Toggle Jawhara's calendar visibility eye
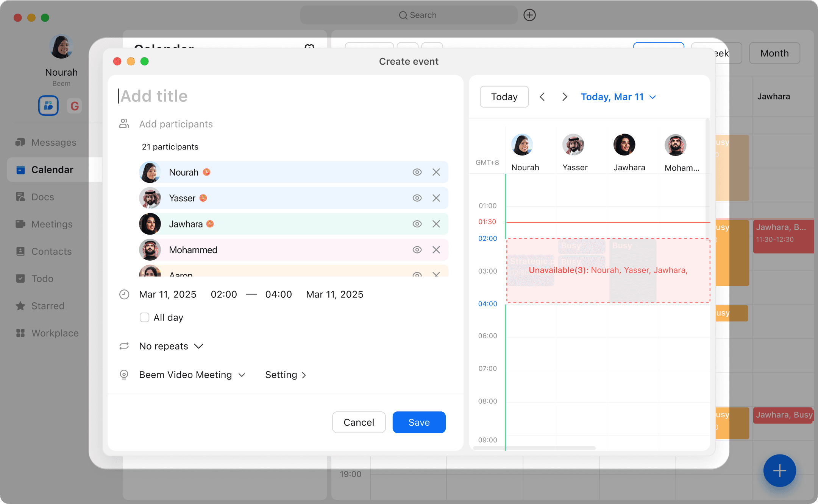The width and height of the screenshot is (818, 504). (x=417, y=224)
